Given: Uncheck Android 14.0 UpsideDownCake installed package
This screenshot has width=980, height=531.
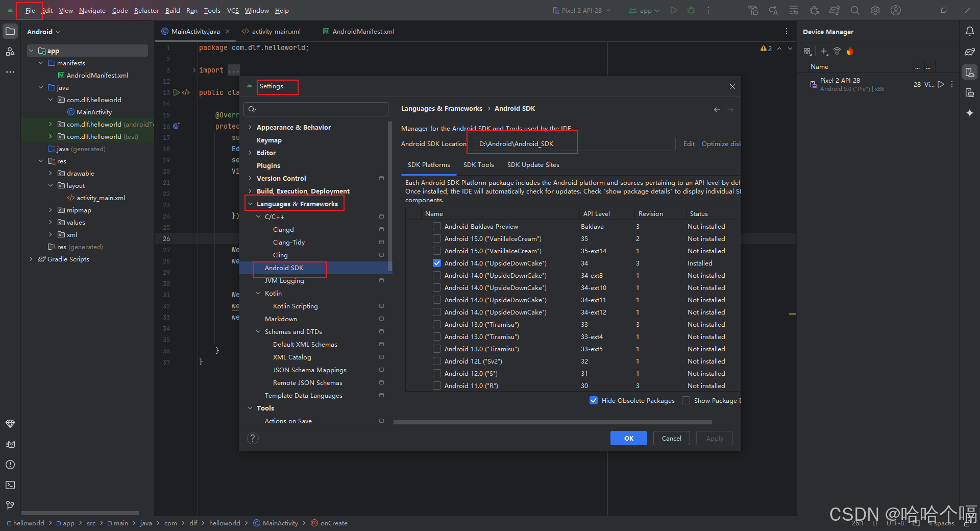Looking at the screenshot, I should coord(437,263).
